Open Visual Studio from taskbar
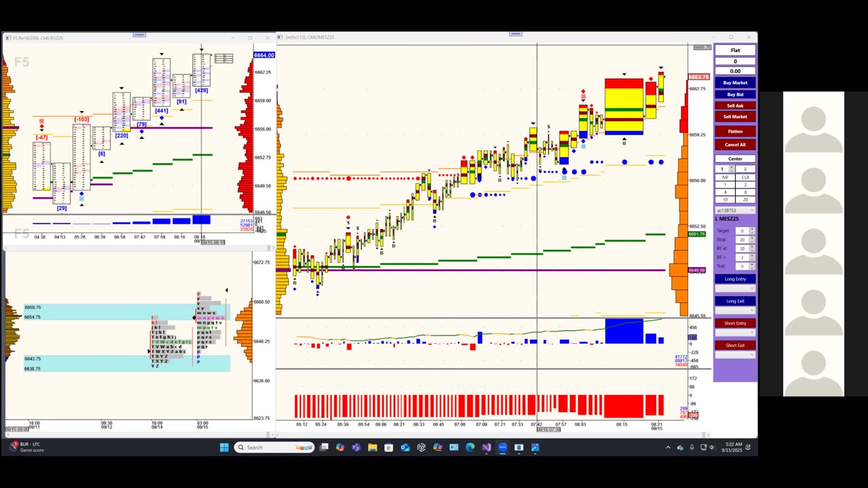The width and height of the screenshot is (868, 488). pos(486,447)
